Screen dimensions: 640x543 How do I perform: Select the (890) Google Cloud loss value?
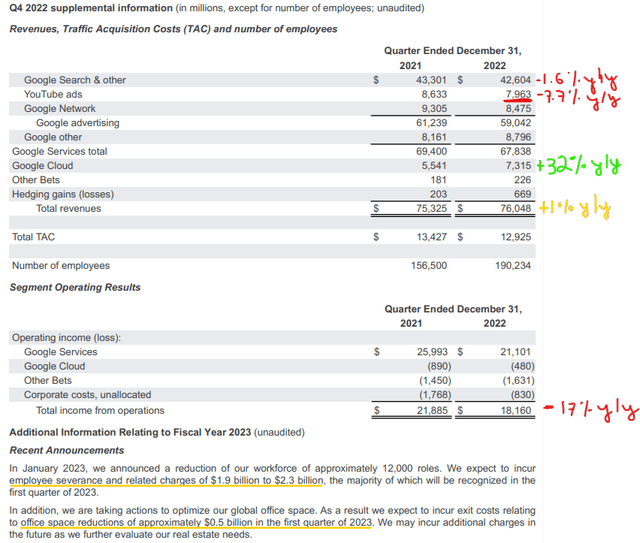[x=439, y=366]
